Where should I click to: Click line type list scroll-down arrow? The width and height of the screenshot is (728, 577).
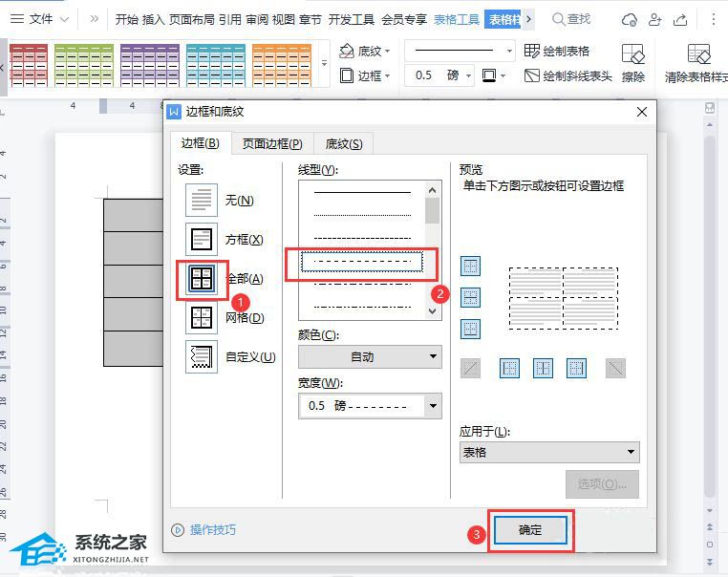pyautogui.click(x=432, y=311)
